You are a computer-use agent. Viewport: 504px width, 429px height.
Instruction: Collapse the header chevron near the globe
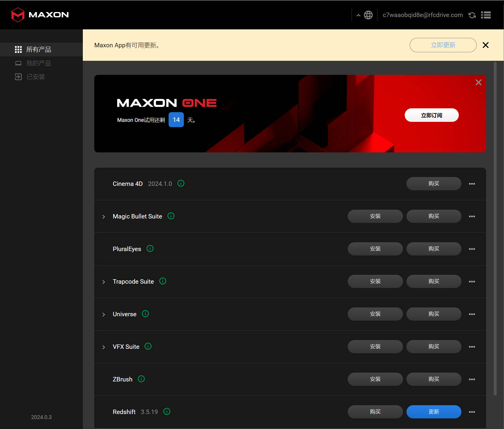point(358,14)
